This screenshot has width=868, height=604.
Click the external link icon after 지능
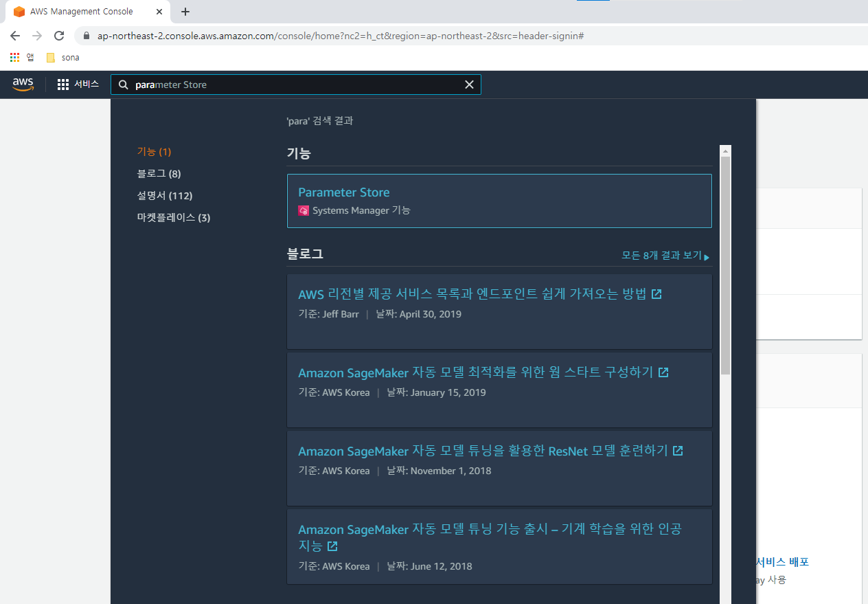tap(332, 546)
